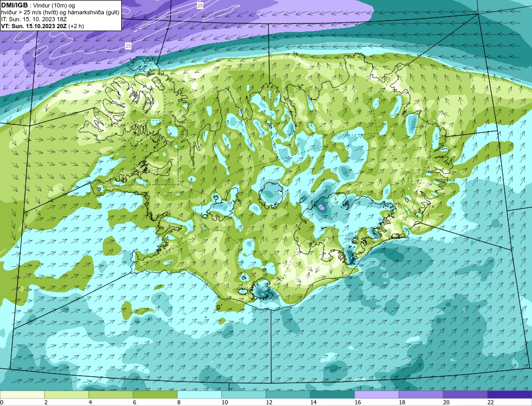Click the "2" label on the color scale
Image resolution: width=532 pixels, height=406 pixels.
46,402
